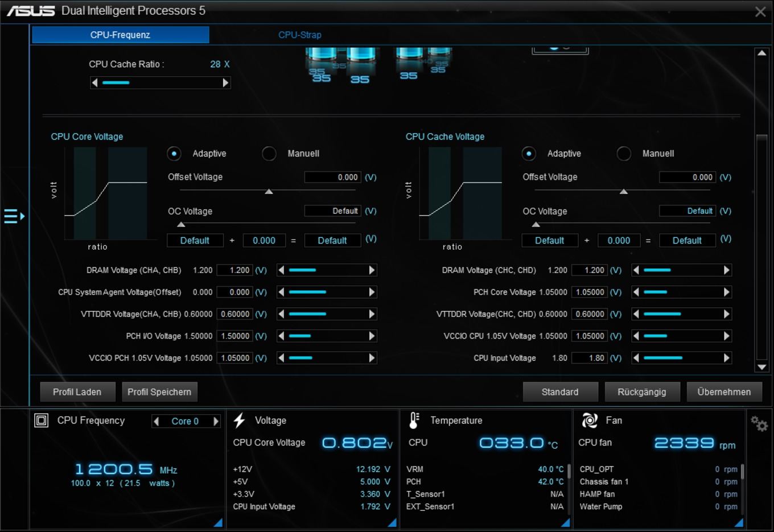
Task: Decrease DRAM Voltage (CHC, CHD) left arrow
Action: pos(636,270)
